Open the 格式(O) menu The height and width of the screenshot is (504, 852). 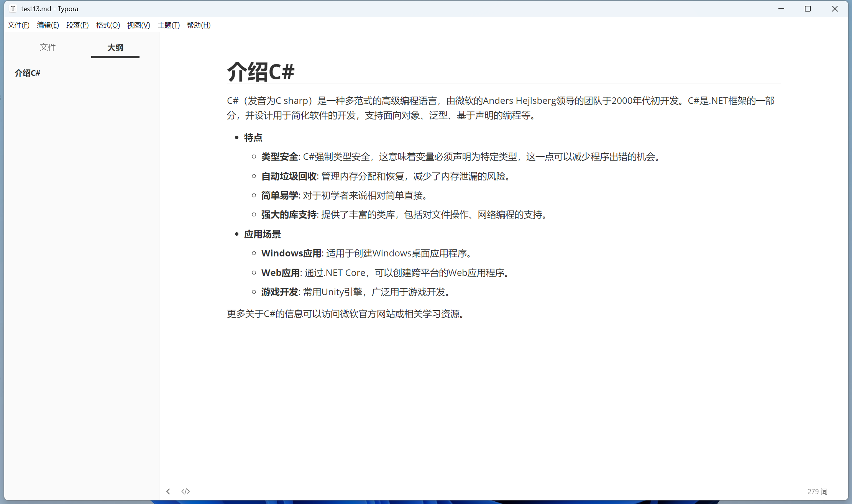108,25
